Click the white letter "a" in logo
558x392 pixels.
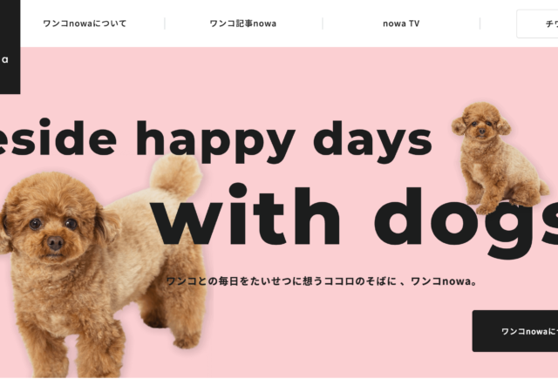4,59
